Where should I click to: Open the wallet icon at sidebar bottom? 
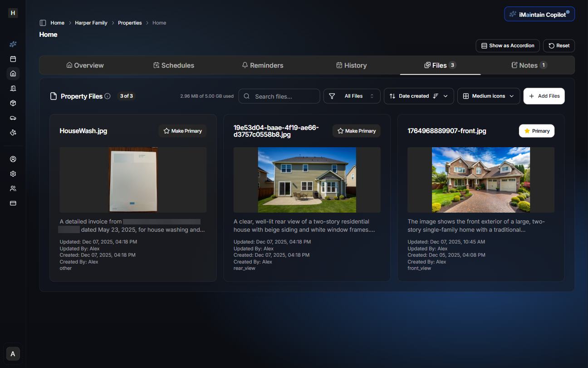pyautogui.click(x=13, y=203)
